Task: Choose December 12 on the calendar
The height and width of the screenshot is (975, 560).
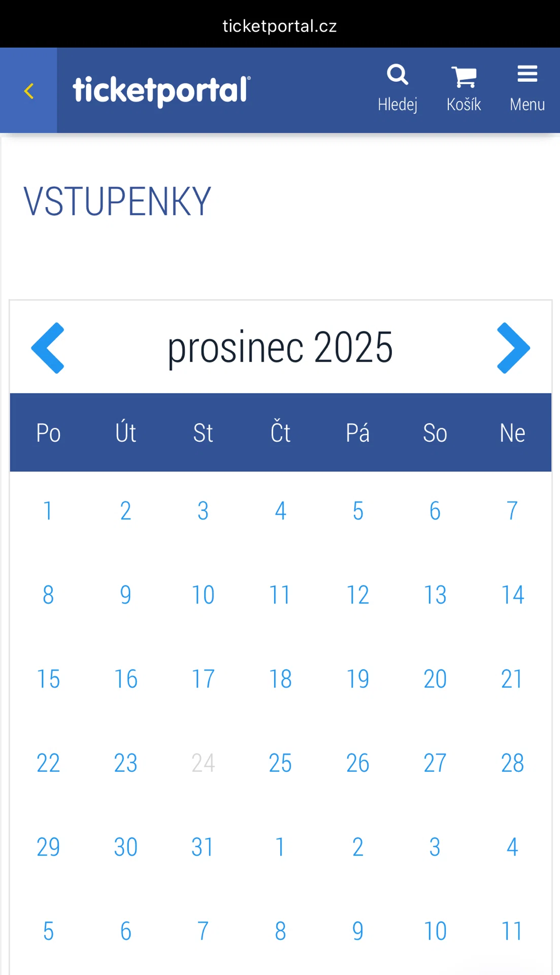Action: click(358, 595)
